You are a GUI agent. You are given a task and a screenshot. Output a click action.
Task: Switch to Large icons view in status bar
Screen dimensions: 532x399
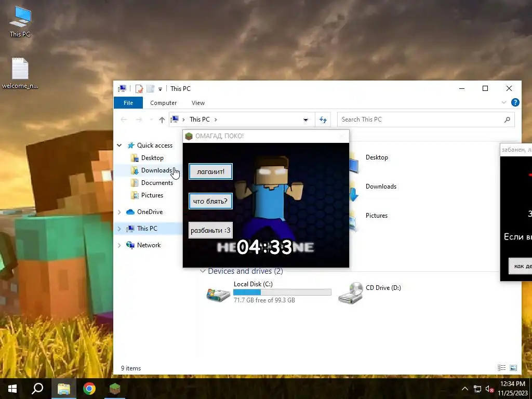513,368
